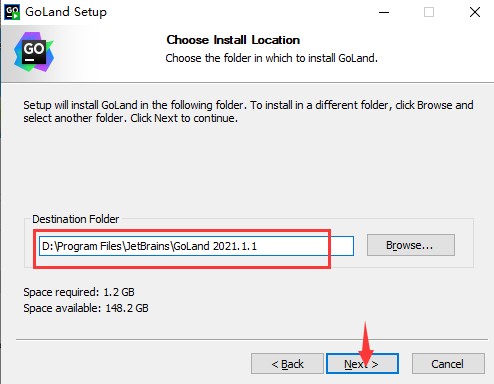Minimize the GoLand Setup window

pyautogui.click(x=384, y=12)
